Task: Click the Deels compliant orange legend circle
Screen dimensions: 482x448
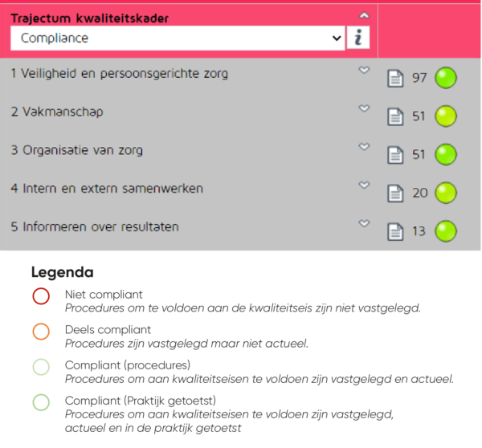Action: pyautogui.click(x=41, y=332)
